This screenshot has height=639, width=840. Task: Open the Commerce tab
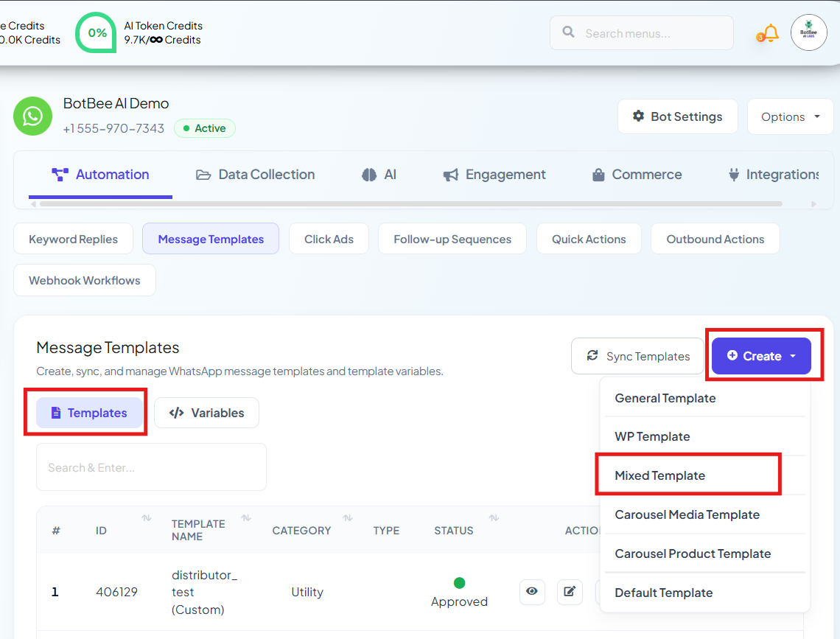[x=637, y=175]
